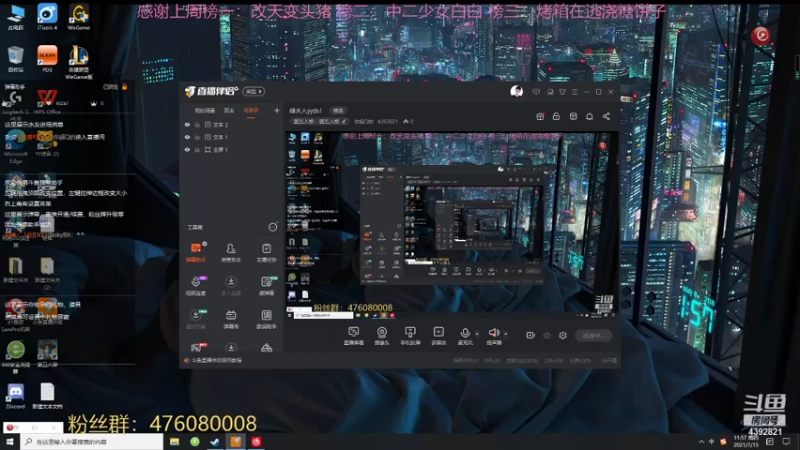This screenshot has width=800, height=450.
Task: Open the 弹幕秀 tool icon
Action: pos(231,318)
